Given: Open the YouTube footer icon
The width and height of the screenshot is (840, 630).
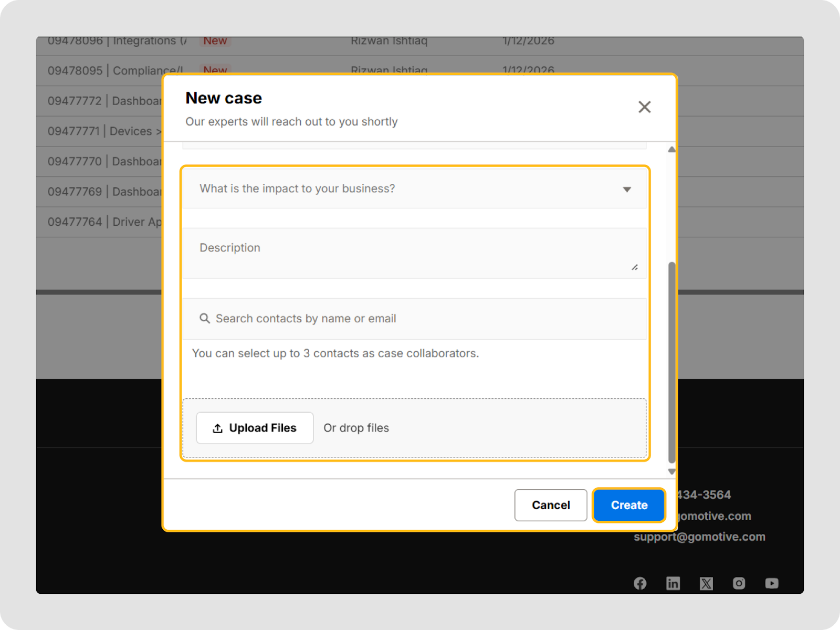Looking at the screenshot, I should tap(772, 583).
